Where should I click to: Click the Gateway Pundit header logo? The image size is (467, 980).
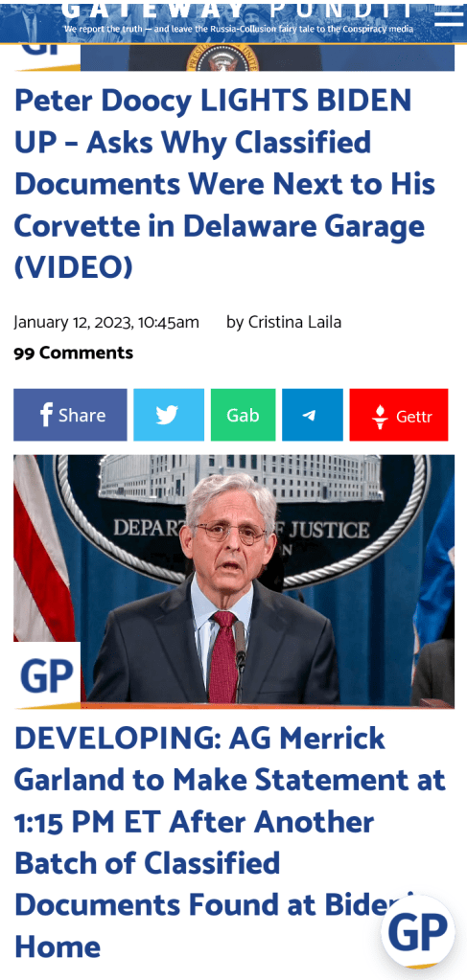click(238, 10)
